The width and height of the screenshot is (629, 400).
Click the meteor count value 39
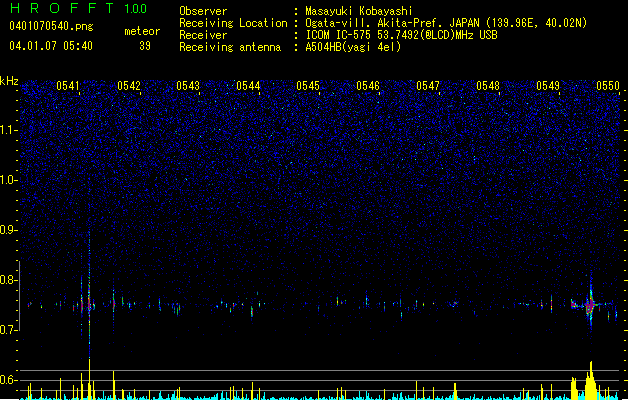(x=145, y=46)
